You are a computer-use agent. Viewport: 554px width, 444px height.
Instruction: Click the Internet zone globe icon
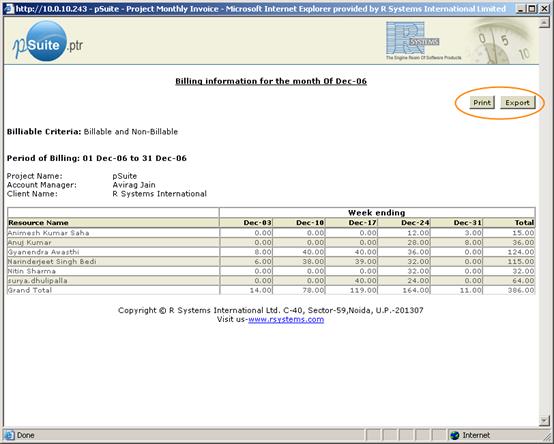pyautogui.click(x=455, y=436)
